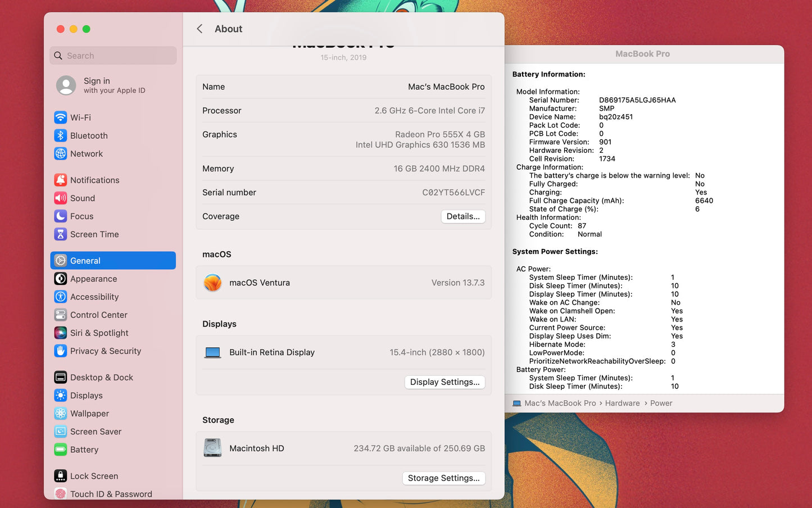
Task: Click Version 13.7.3 text
Action: point(458,283)
